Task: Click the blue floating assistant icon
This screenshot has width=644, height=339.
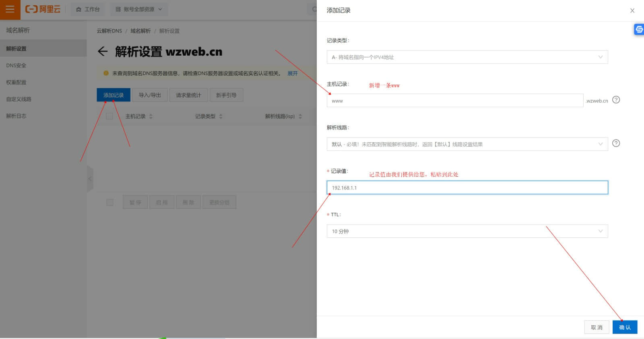Action: click(639, 29)
